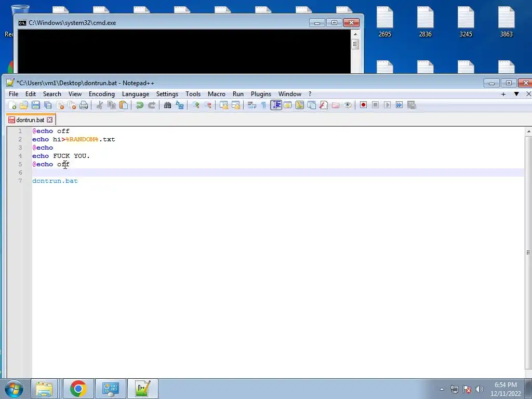The height and width of the screenshot is (399, 532).
Task: Open the Search menu
Action: point(52,94)
